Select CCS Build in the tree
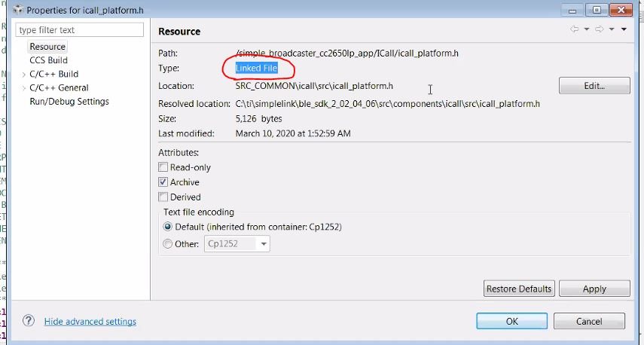Image resolution: width=644 pixels, height=345 pixels. tap(48, 60)
